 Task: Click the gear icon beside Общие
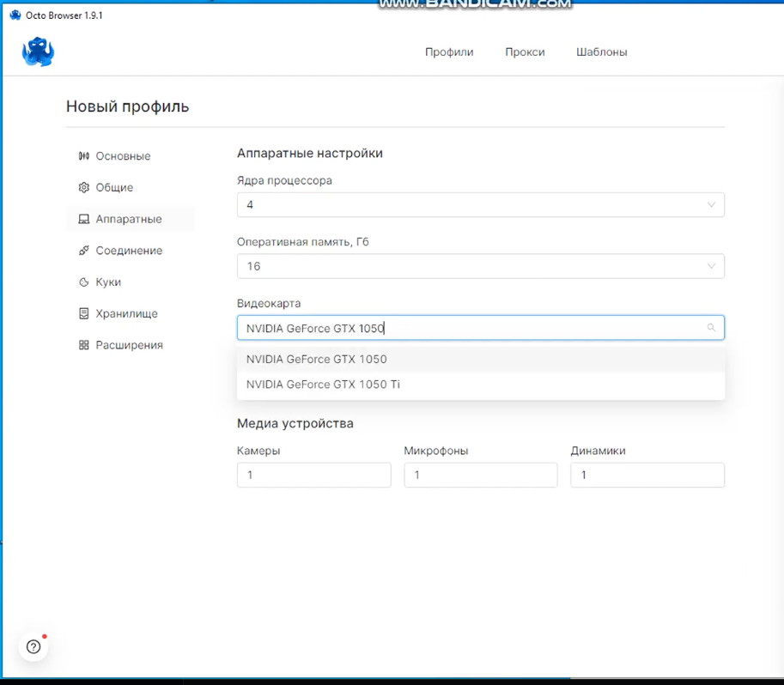(x=84, y=187)
